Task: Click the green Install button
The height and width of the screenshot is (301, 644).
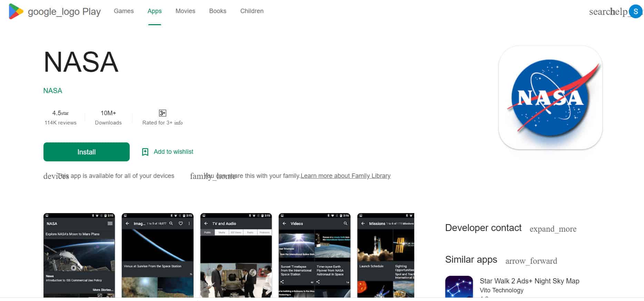Action: 87,152
